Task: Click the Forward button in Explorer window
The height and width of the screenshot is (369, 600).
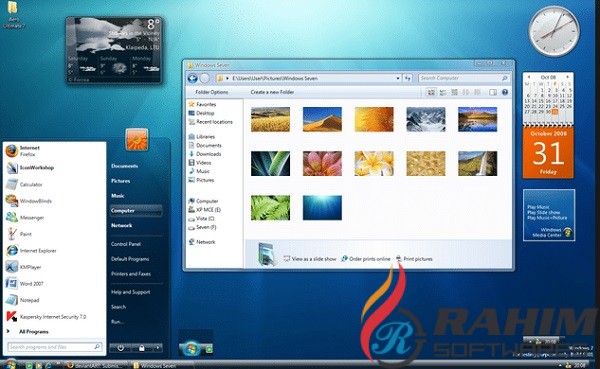Action: (205, 78)
